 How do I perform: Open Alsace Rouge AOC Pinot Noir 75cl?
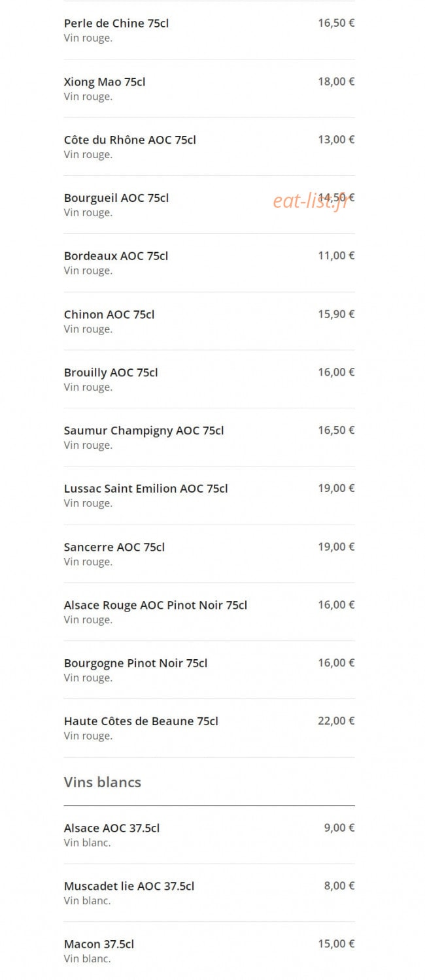click(209, 612)
